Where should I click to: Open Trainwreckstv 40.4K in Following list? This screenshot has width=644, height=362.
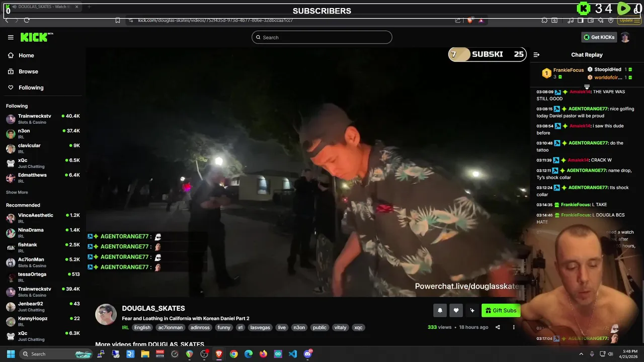[43, 119]
